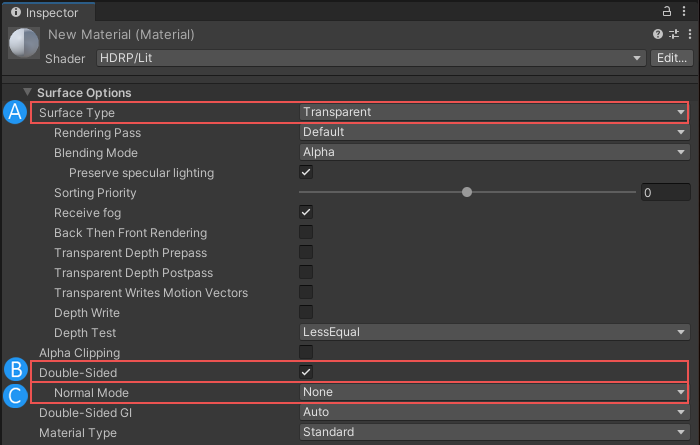
Task: Open the material's three-dot options menu
Action: click(688, 35)
